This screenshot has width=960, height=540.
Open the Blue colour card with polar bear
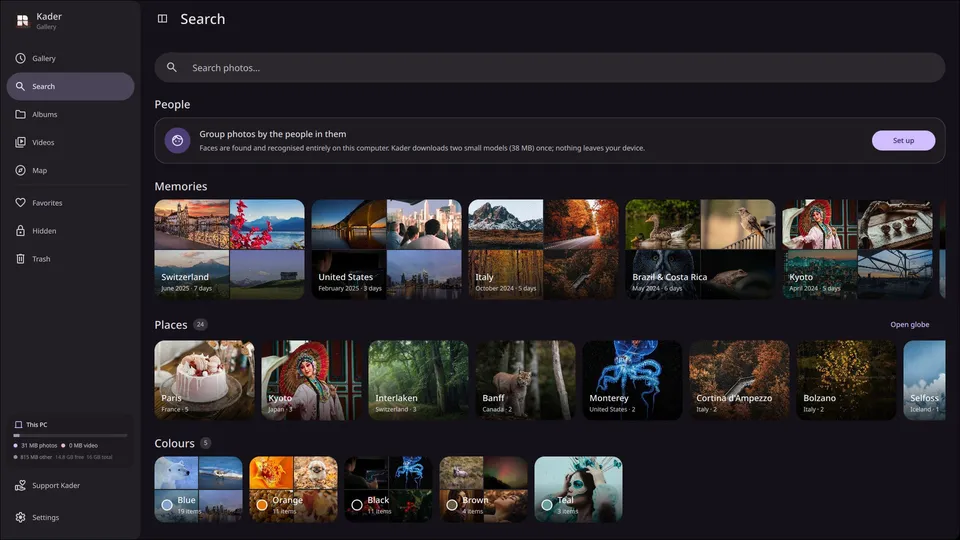(198, 489)
